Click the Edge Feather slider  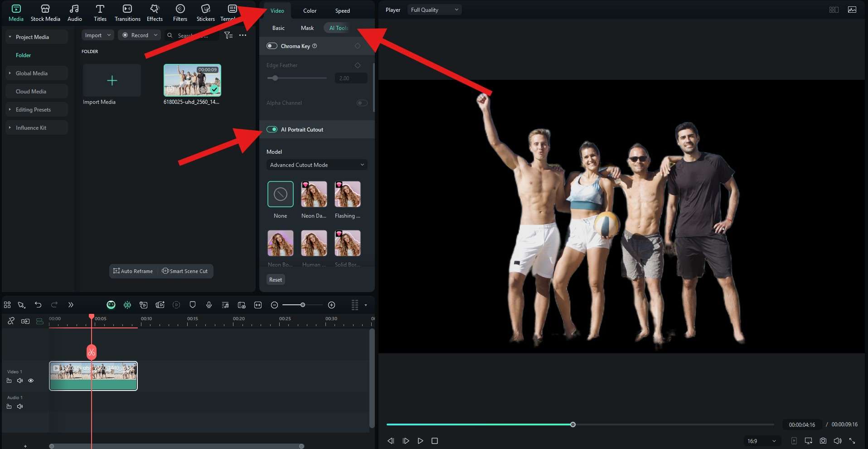[297, 78]
